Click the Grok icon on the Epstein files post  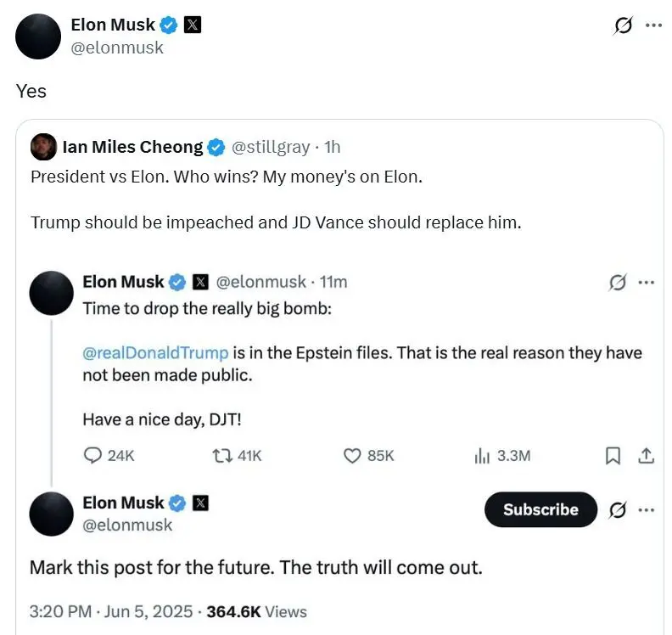pos(617,282)
